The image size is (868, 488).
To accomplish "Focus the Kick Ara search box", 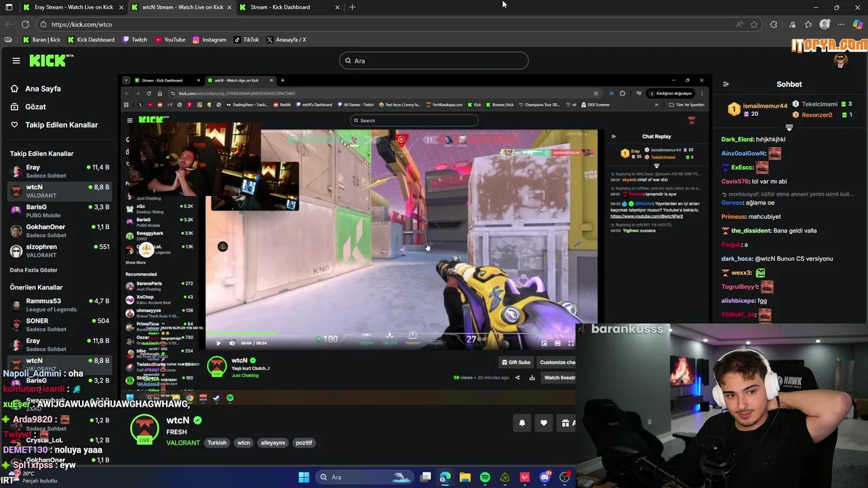I will (x=433, y=60).
